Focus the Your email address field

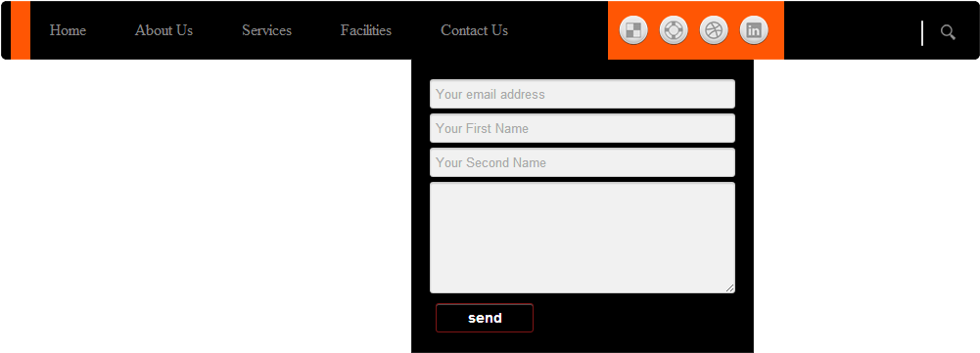pos(583,94)
